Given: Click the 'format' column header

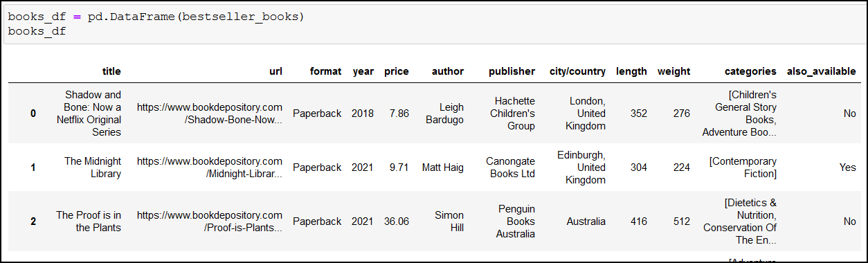Looking at the screenshot, I should (325, 71).
